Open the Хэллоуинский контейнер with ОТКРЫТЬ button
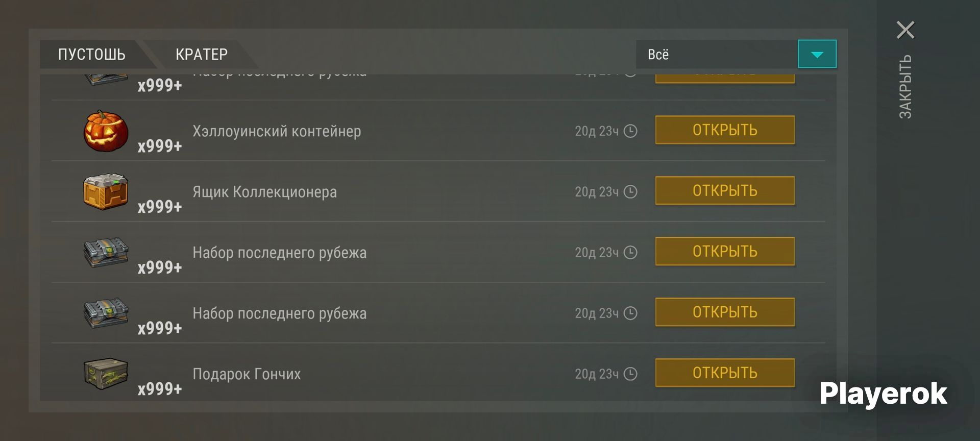The height and width of the screenshot is (441, 980). pyautogui.click(x=725, y=130)
